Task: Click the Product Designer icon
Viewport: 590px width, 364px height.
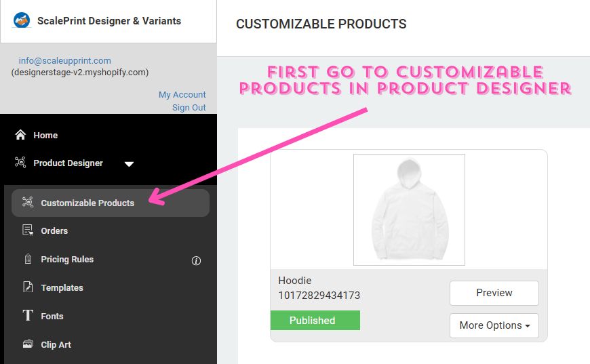Action: (20, 163)
